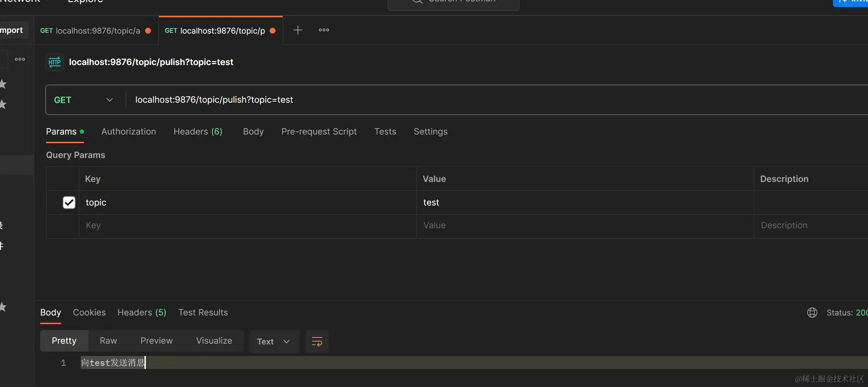
Task: Switch to the localhost:9876/topic/a request tab
Action: 95,30
